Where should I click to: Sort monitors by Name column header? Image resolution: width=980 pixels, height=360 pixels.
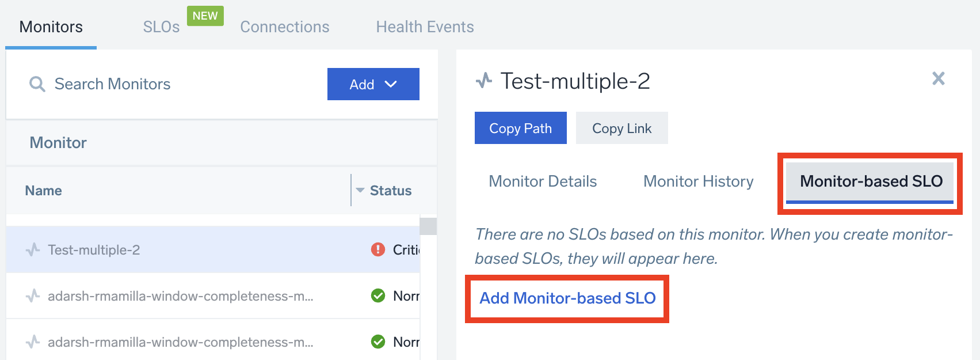point(44,191)
